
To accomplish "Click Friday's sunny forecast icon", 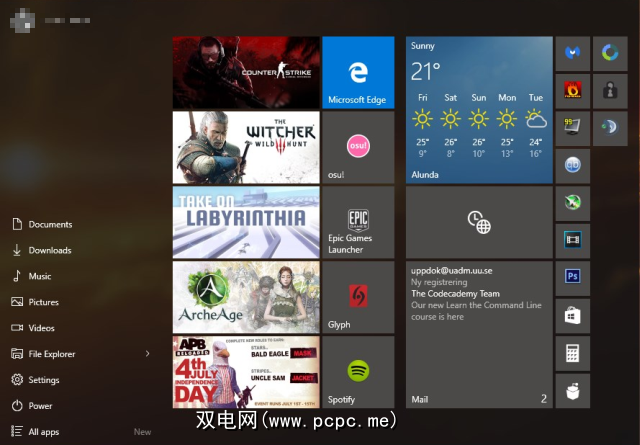I will (422, 119).
